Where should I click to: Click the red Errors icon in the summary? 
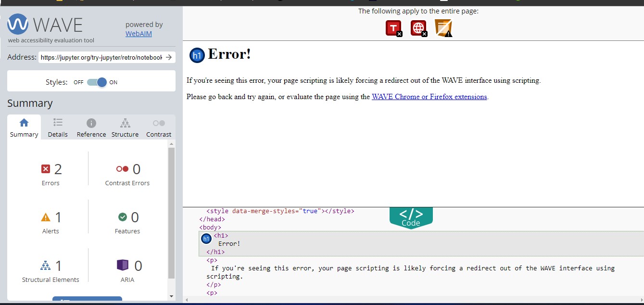47,169
